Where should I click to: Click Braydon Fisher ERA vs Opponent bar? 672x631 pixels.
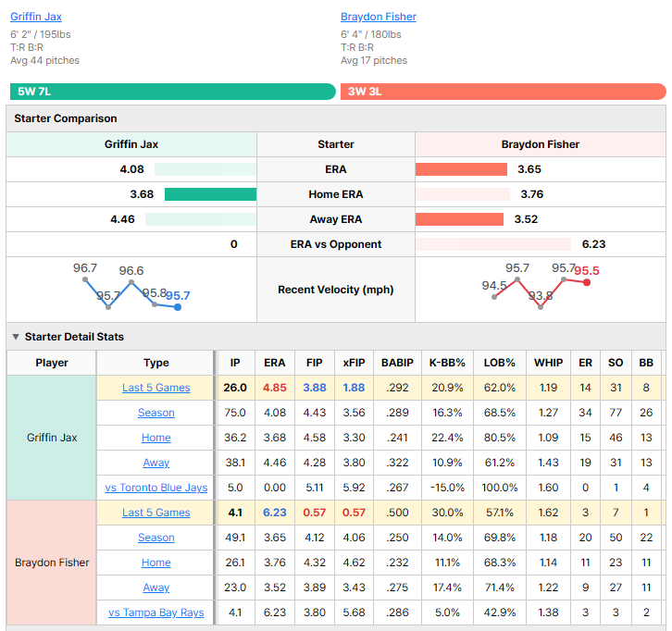(493, 244)
